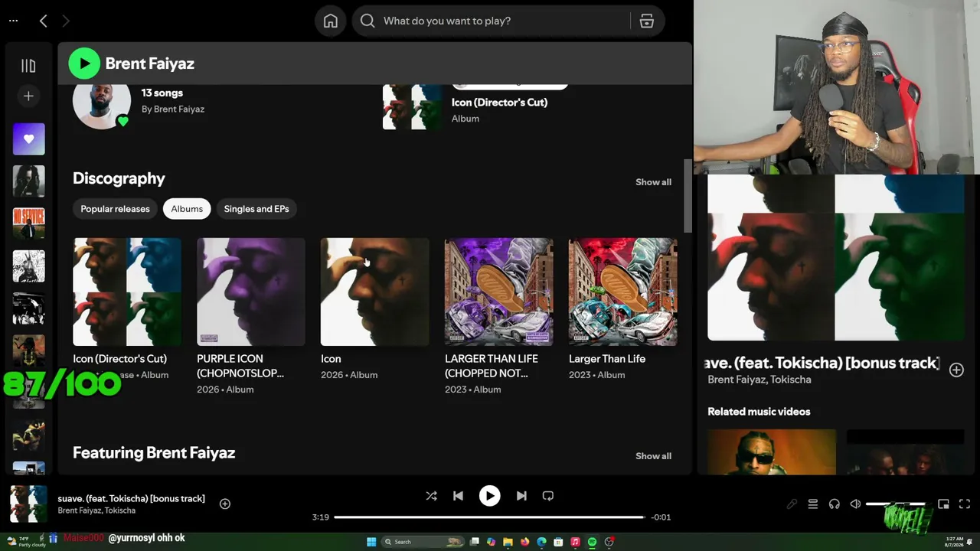Open Task View on the taskbar
Image resolution: width=980 pixels, height=551 pixels.
click(475, 542)
